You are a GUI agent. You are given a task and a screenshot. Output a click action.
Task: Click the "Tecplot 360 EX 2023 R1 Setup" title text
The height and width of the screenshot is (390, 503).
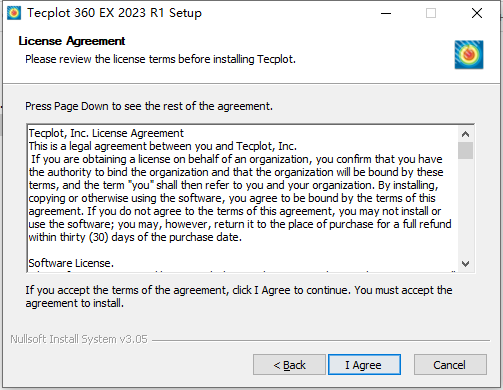(114, 13)
